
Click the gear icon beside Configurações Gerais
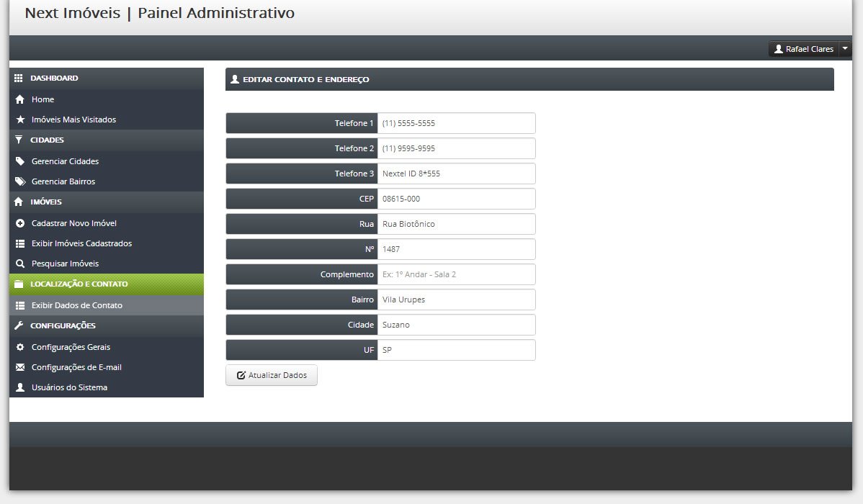tap(20, 347)
